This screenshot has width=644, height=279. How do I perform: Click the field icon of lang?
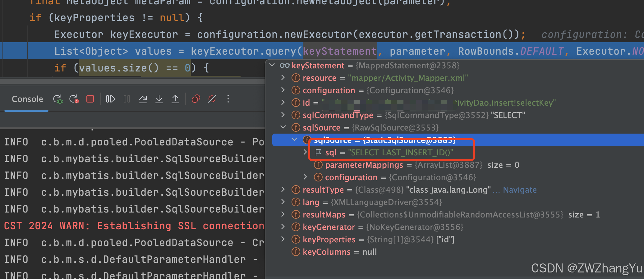[x=296, y=202]
